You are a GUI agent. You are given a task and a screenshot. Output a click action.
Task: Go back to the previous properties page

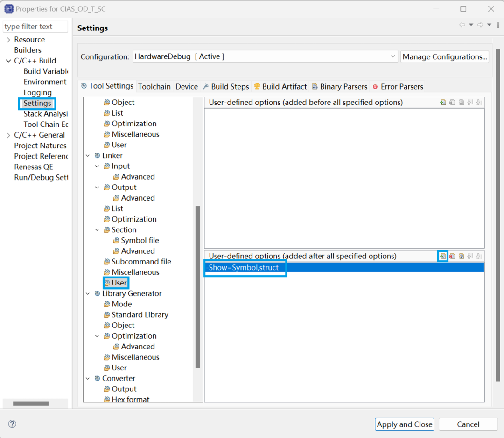[462, 25]
